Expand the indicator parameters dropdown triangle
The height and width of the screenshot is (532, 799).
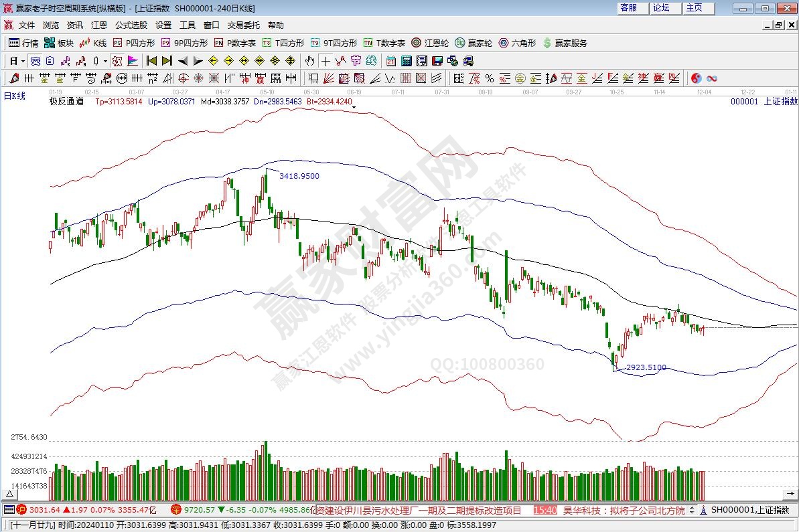[354, 107]
